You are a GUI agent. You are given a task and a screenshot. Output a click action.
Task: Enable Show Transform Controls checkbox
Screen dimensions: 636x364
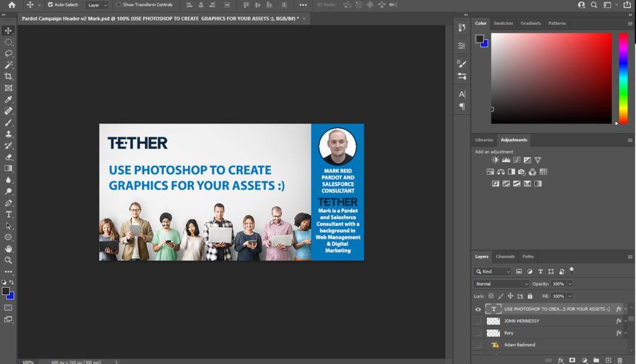point(119,5)
